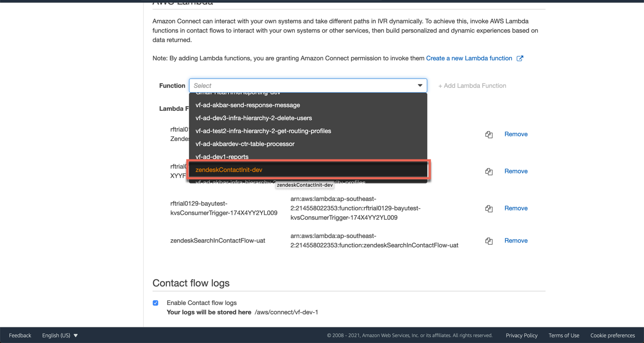This screenshot has height=343, width=644.
Task: Click copy icon in second Lambda row
Action: pyautogui.click(x=489, y=171)
